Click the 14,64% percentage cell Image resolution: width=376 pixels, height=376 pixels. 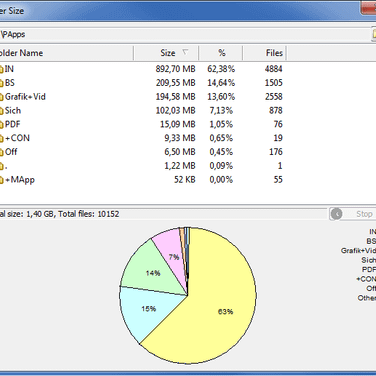point(221,83)
